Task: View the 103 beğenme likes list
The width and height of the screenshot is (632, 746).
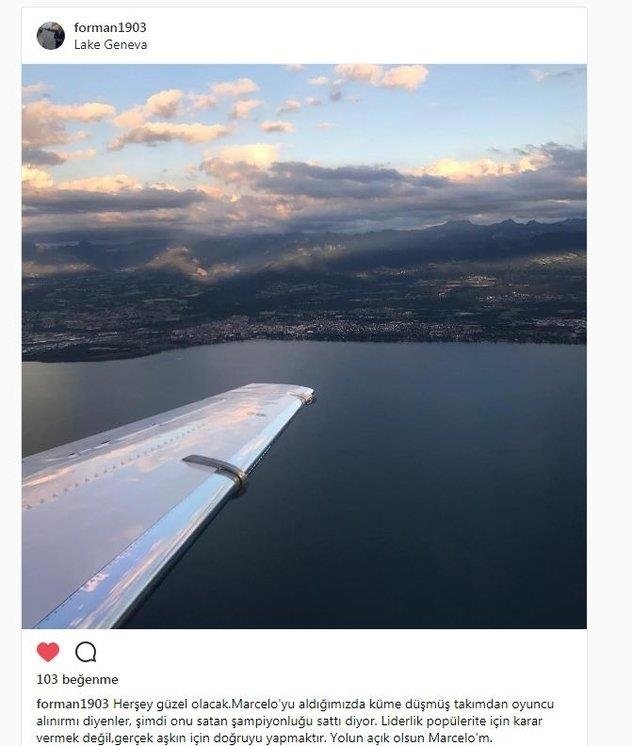Action: [x=77, y=679]
